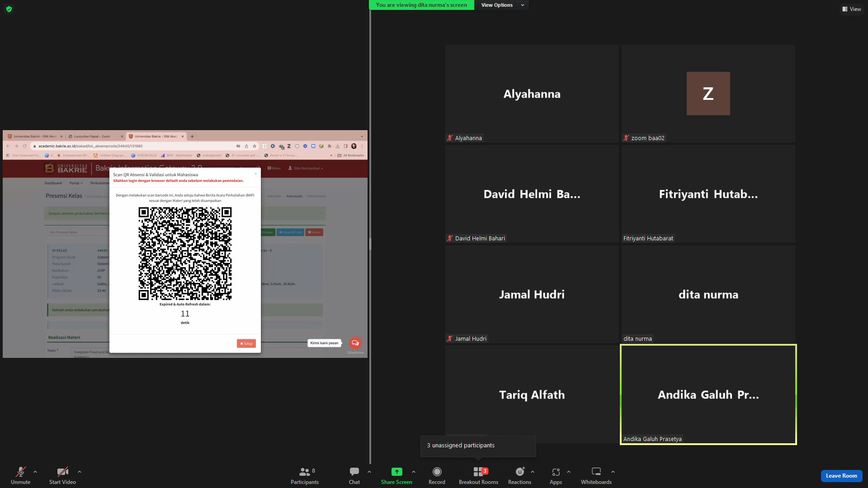The width and height of the screenshot is (868, 488).
Task: Open the Chat panel
Action: click(x=354, y=476)
